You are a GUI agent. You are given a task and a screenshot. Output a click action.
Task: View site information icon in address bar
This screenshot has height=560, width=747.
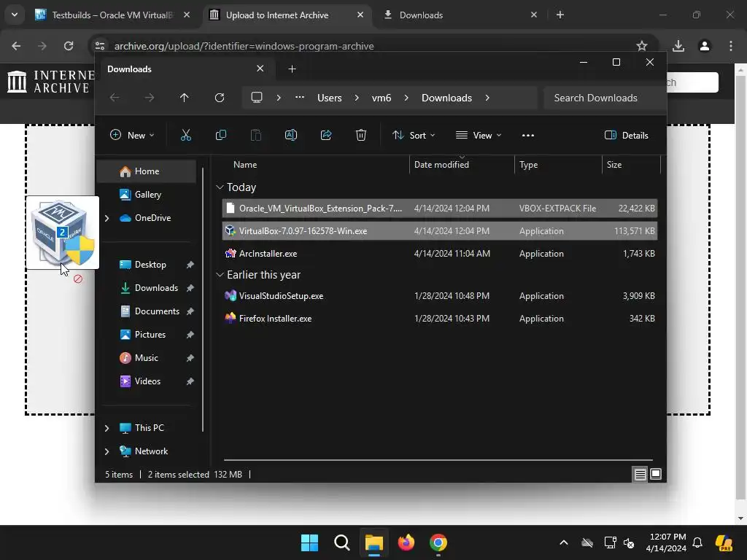[99, 46]
